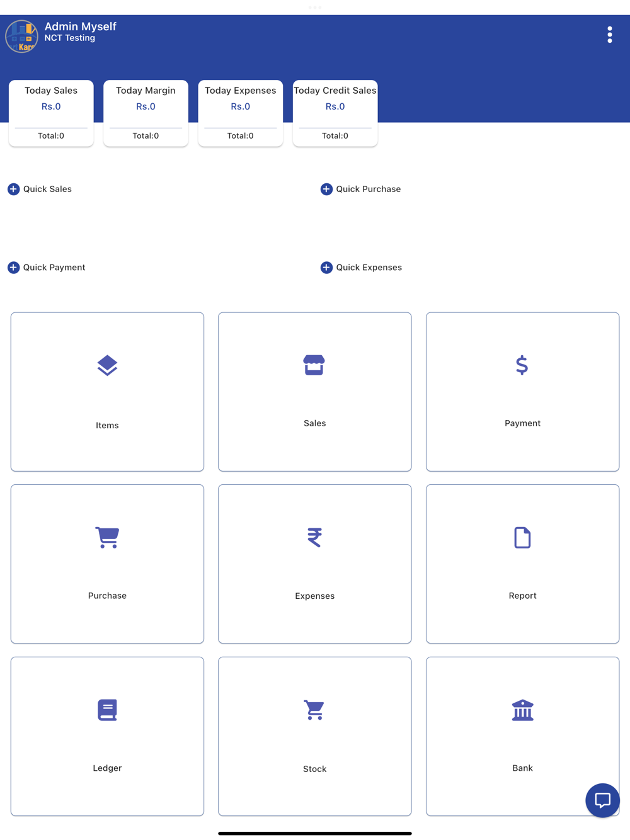630x840 pixels.
Task: Click Total:0 in Today Credit Sales card
Action: pyautogui.click(x=335, y=136)
